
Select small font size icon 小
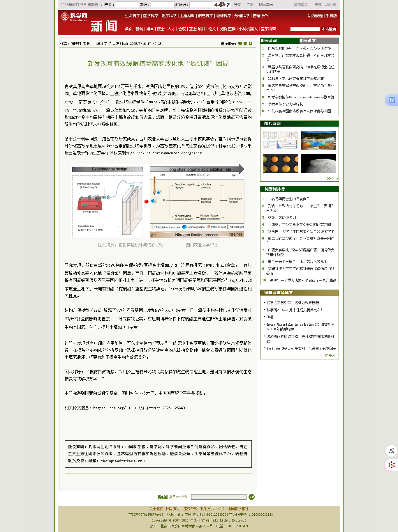(x=240, y=44)
